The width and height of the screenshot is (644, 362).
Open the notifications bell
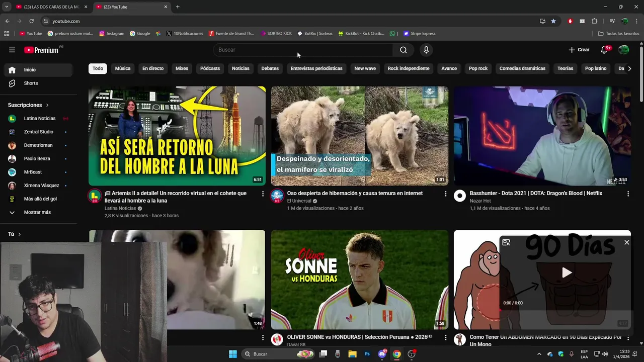pyautogui.click(x=605, y=50)
